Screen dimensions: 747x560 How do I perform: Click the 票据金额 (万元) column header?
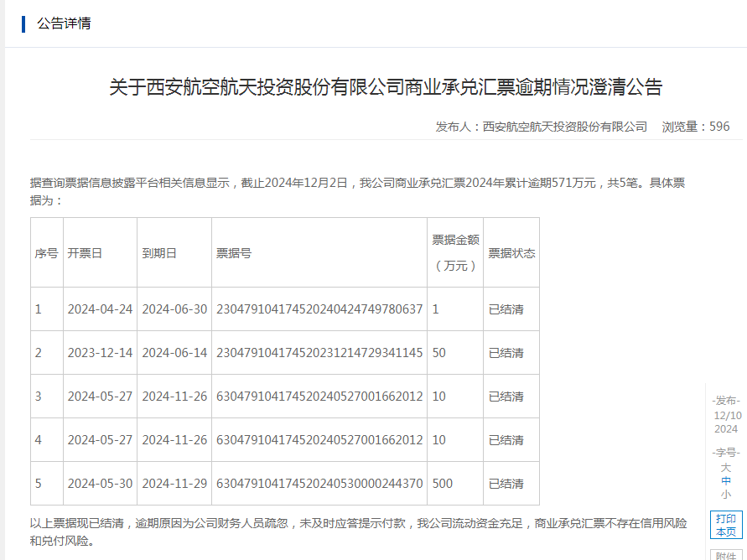coord(455,252)
